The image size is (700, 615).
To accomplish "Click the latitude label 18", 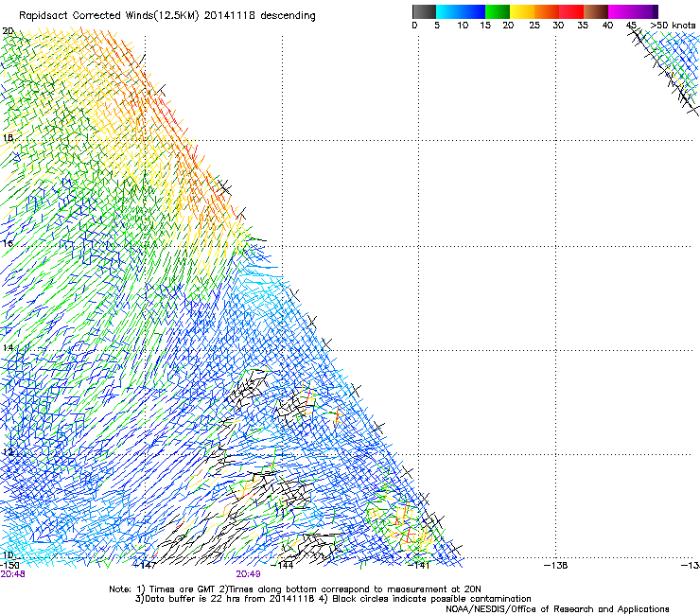I will point(8,137).
